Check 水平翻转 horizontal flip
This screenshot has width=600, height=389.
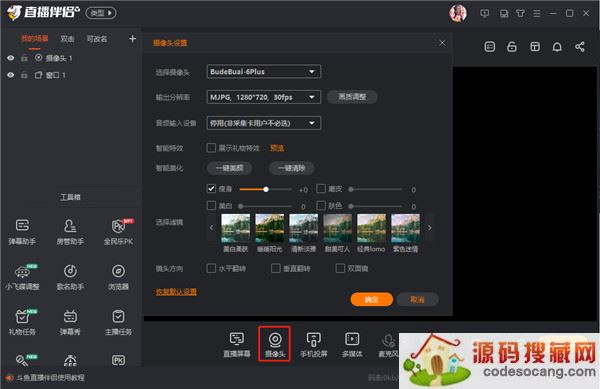pyautogui.click(x=211, y=269)
